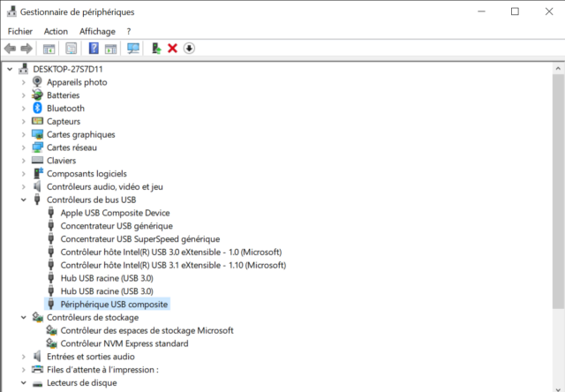Select Contrôleur NVM Express standard
The height and width of the screenshot is (392, 565).
pyautogui.click(x=124, y=343)
